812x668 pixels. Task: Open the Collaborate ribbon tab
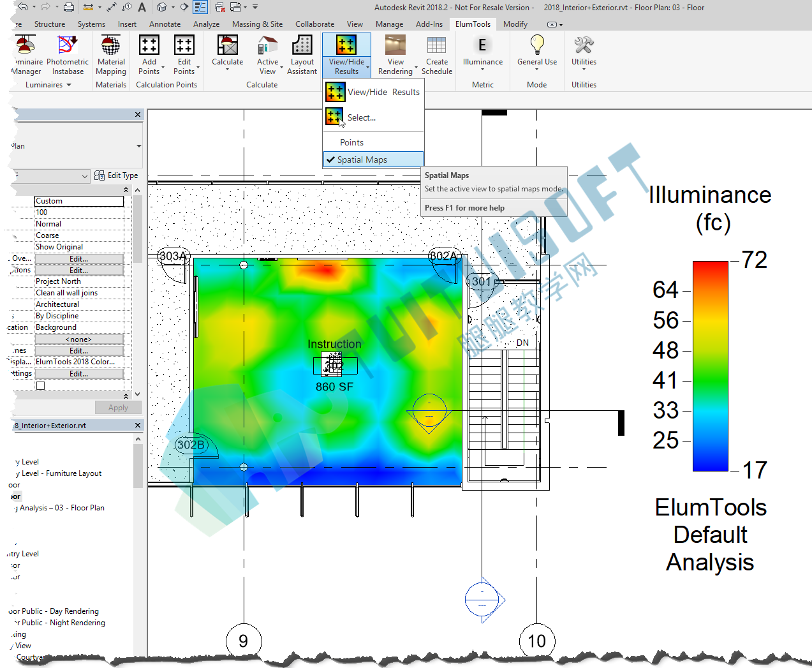[314, 24]
